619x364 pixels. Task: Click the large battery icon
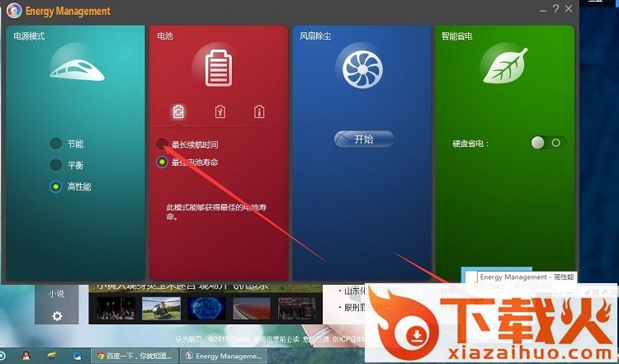pyautogui.click(x=220, y=66)
